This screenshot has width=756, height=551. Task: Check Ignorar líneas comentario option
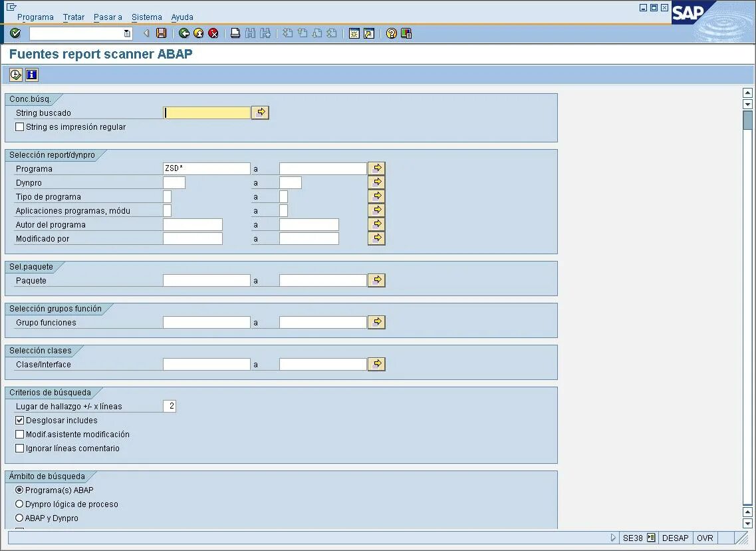tap(20, 449)
